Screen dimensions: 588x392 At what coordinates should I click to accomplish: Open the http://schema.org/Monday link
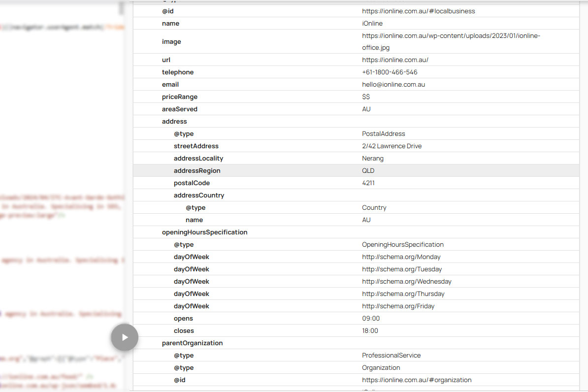pos(401,257)
